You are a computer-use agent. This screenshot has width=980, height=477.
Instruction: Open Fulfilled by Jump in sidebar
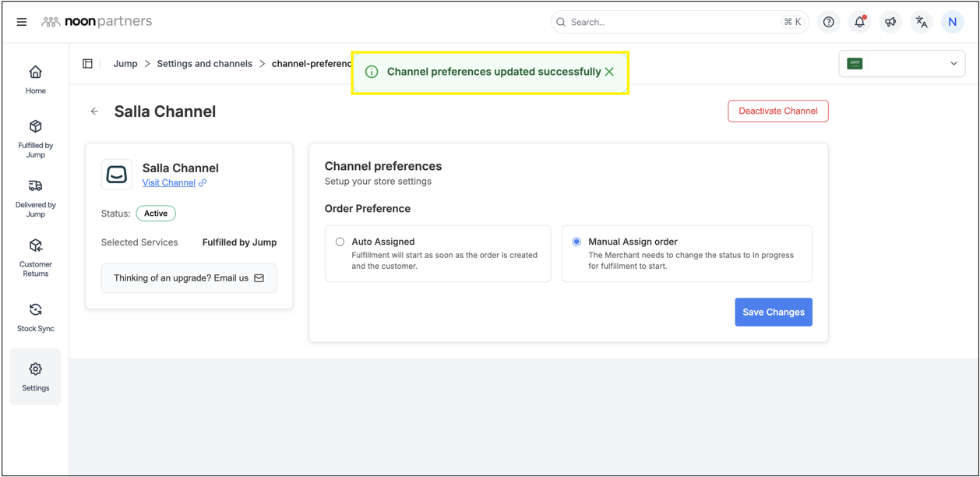36,139
